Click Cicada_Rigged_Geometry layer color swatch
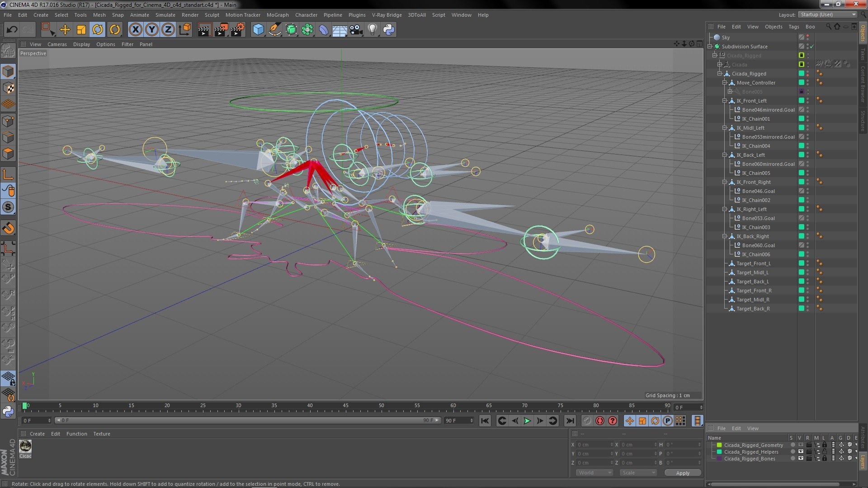The width and height of the screenshot is (868, 488). [719, 445]
